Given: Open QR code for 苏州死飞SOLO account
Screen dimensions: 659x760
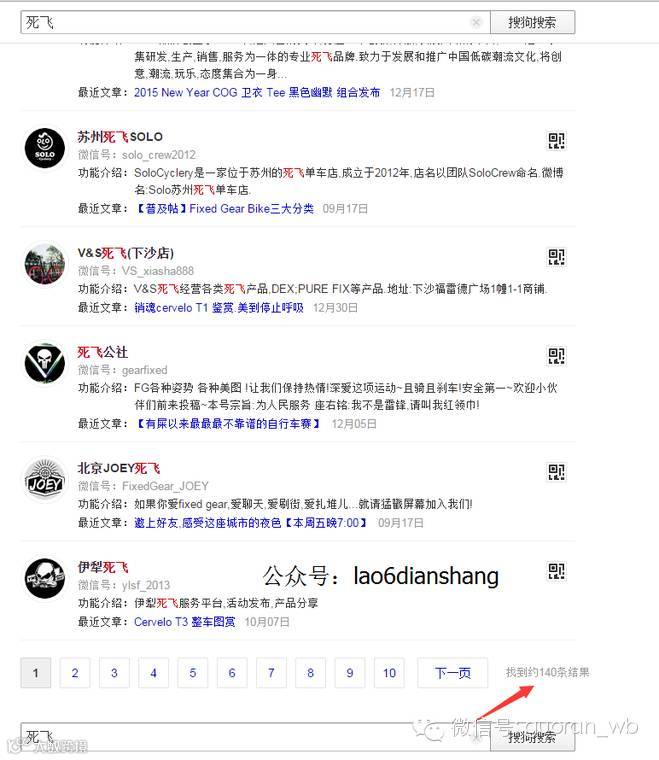Looking at the screenshot, I should 556,141.
